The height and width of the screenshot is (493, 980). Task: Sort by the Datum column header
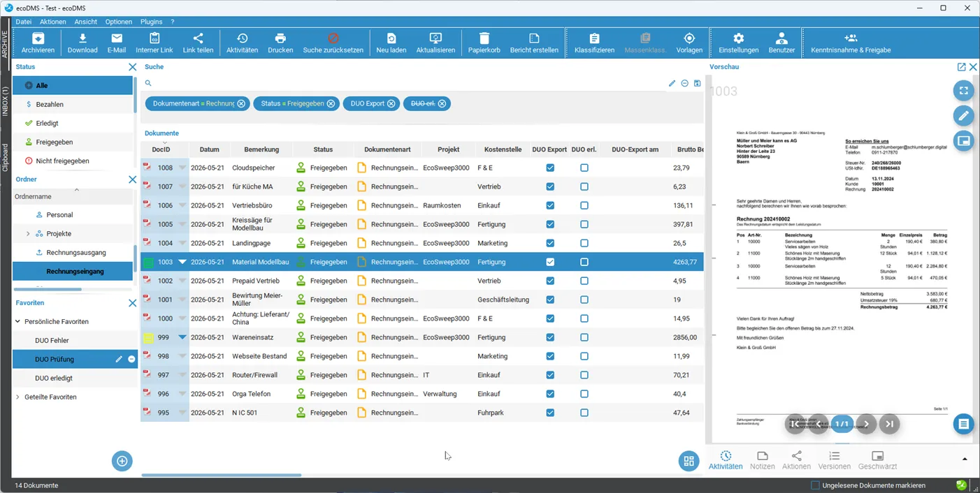tap(209, 149)
